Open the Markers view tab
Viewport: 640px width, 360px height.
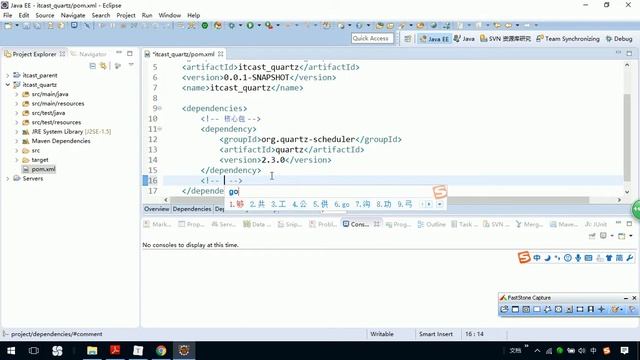coord(158,224)
